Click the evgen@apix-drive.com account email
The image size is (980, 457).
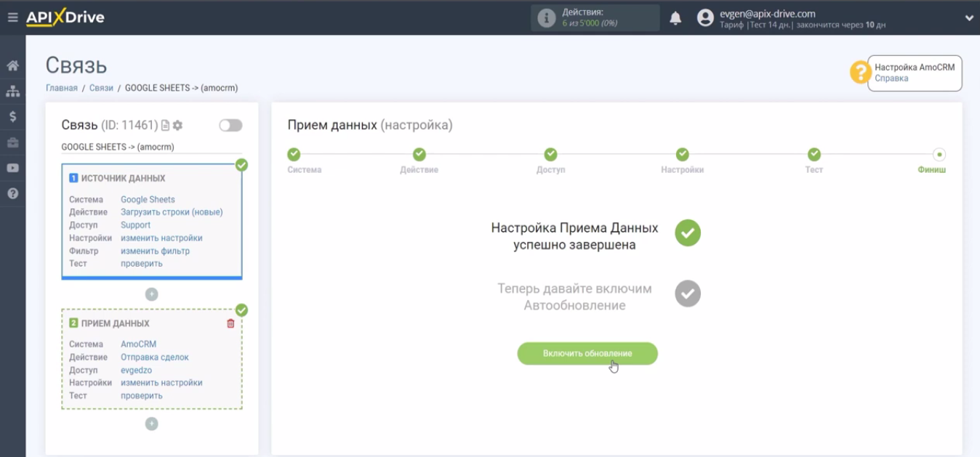pos(767,13)
